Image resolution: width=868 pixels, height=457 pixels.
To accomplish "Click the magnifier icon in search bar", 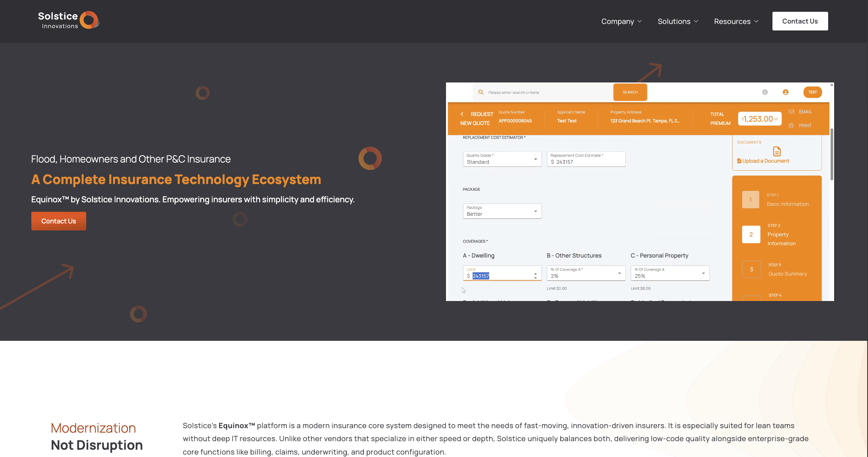I will (481, 92).
